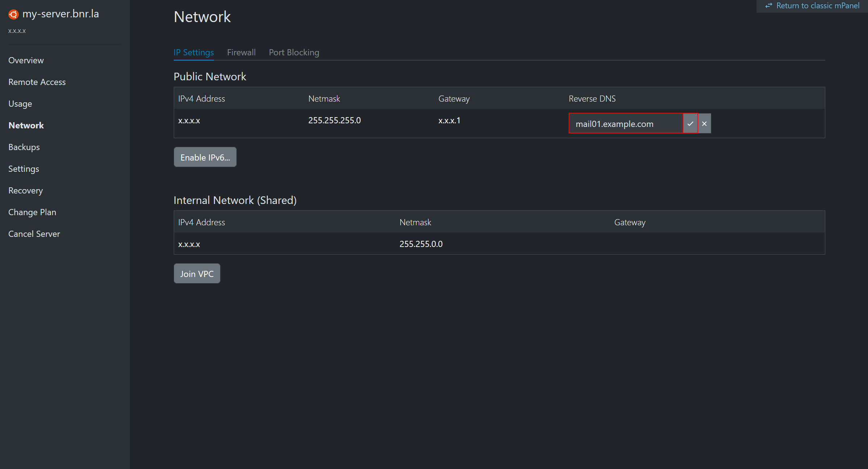The image size is (868, 469).
Task: Open the Port Blocking tab
Action: 294,52
